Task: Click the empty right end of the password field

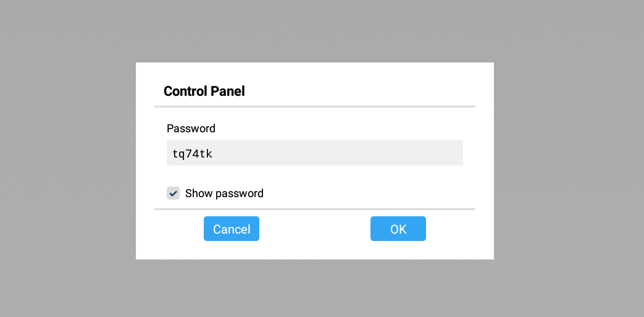Action: (432, 153)
